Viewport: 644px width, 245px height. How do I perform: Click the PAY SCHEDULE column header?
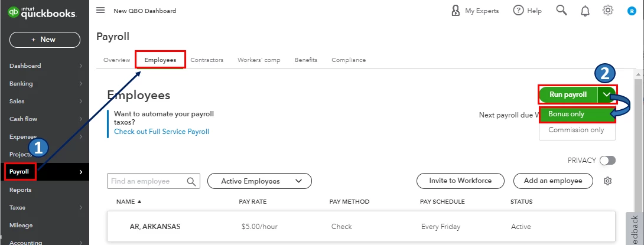pos(443,201)
